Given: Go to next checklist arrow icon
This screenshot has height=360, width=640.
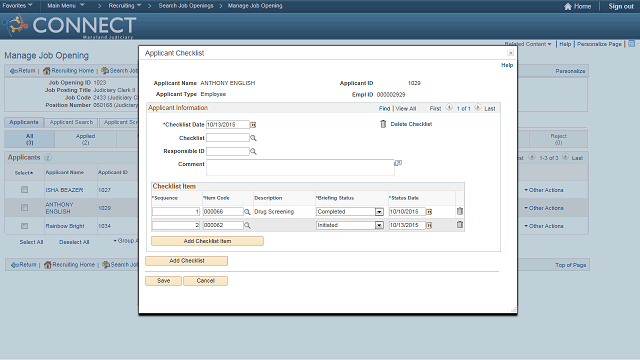Looking at the screenshot, I should pyautogui.click(x=478, y=108).
